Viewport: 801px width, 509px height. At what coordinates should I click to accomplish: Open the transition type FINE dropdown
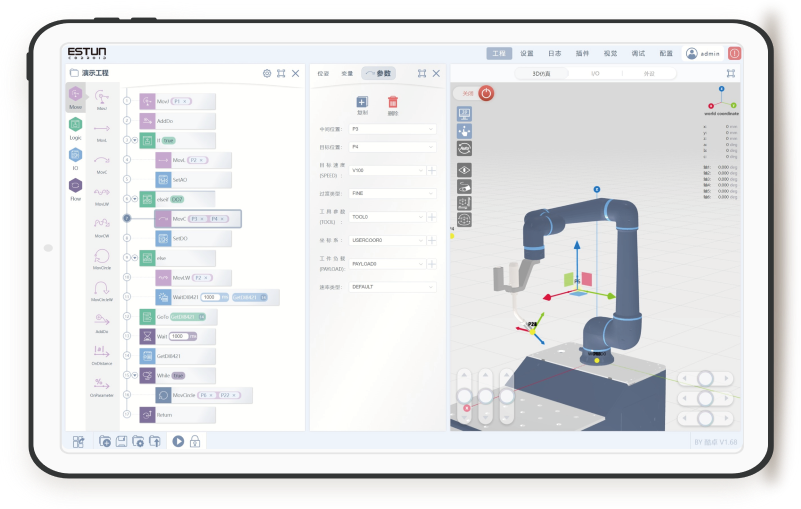click(392, 193)
